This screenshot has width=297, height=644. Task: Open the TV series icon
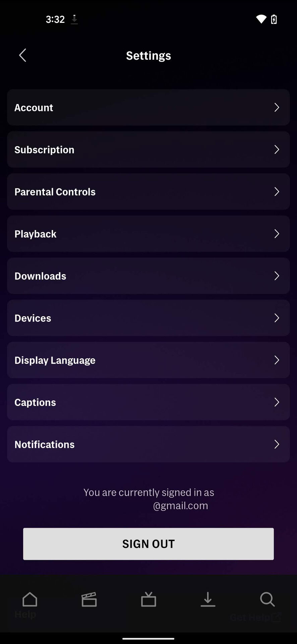pyautogui.click(x=148, y=599)
